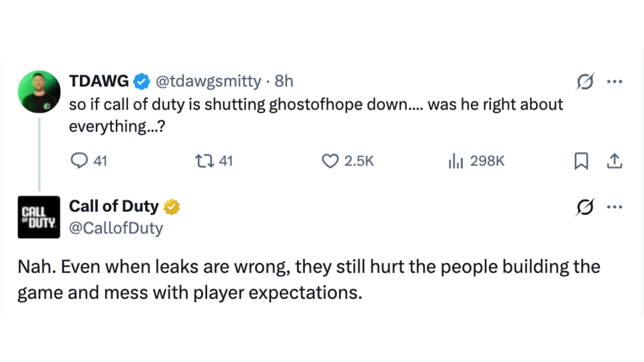Click the share icon on TDAWG's tweet
The height and width of the screenshot is (362, 644).
click(x=614, y=161)
